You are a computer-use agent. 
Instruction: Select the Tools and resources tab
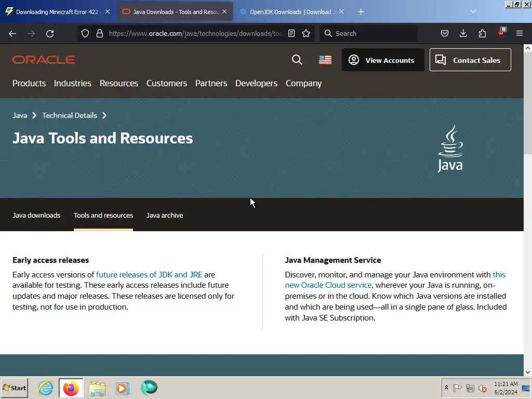(103, 215)
